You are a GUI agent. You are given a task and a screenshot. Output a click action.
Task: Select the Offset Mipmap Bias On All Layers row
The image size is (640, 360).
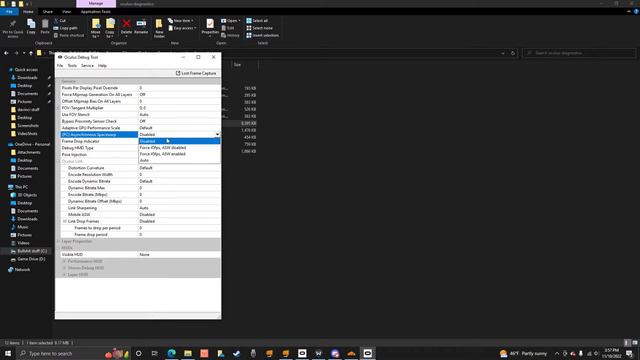click(140, 101)
